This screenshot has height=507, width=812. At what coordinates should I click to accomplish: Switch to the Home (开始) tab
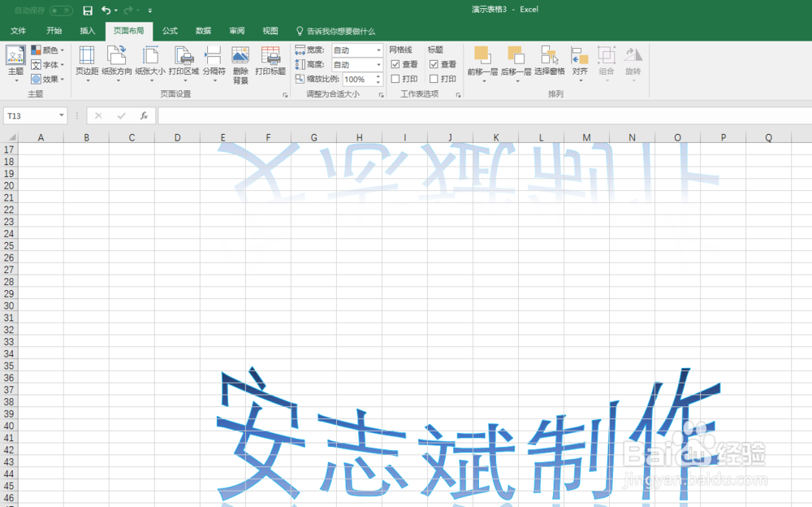(x=54, y=31)
